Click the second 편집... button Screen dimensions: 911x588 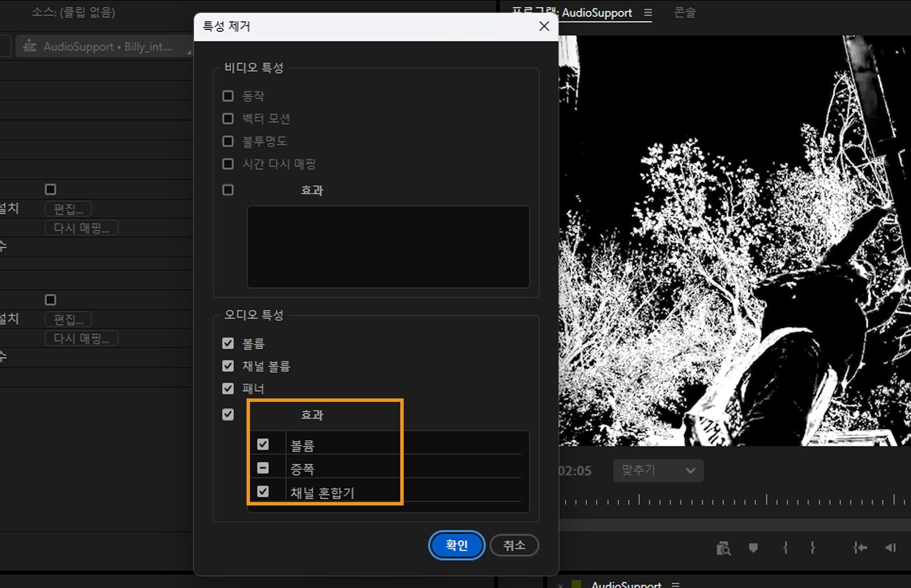pyautogui.click(x=68, y=319)
